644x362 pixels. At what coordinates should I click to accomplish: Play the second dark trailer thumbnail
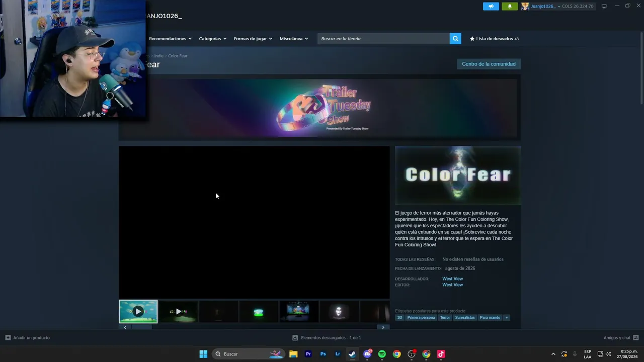[x=178, y=311]
